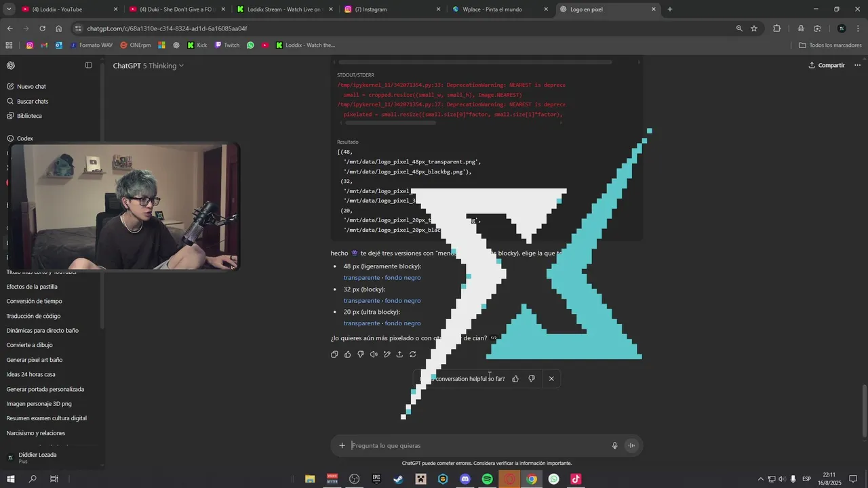
Task: Bookmark this page with star icon
Action: pyautogui.click(x=754, y=28)
